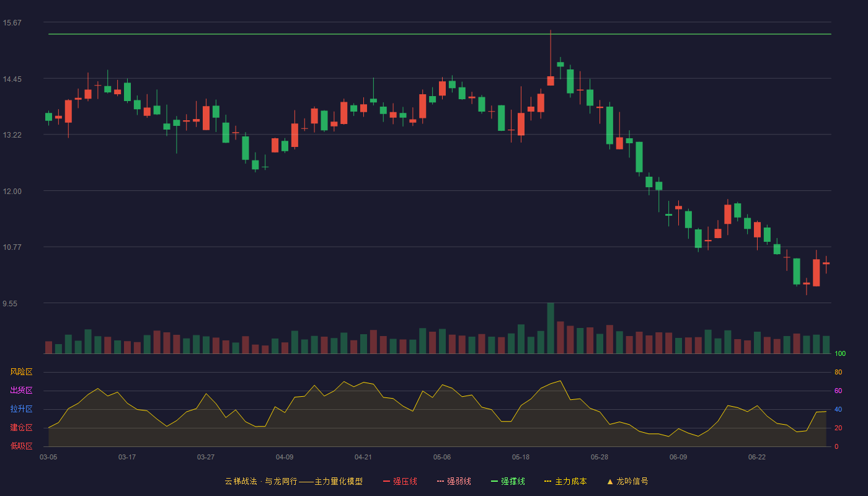Click the yellow triangle icon beside 龙吟信号
Screen dimensions: 868x496
click(x=610, y=481)
